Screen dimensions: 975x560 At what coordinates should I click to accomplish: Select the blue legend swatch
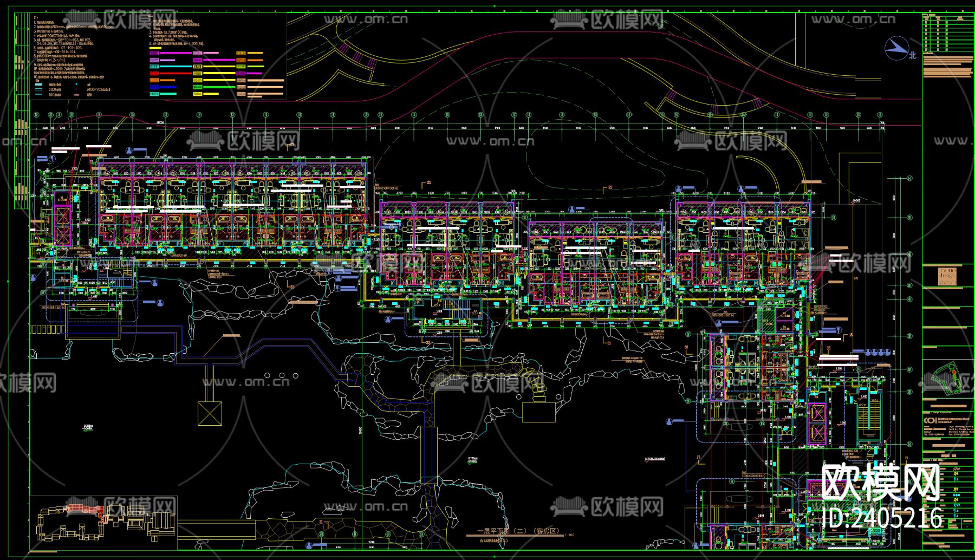[x=154, y=87]
